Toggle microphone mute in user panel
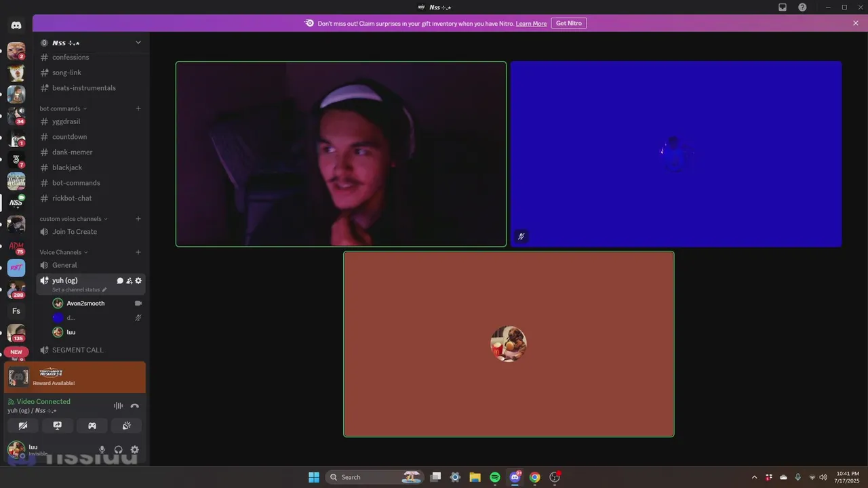Screen dimensions: 868x488 (102, 449)
